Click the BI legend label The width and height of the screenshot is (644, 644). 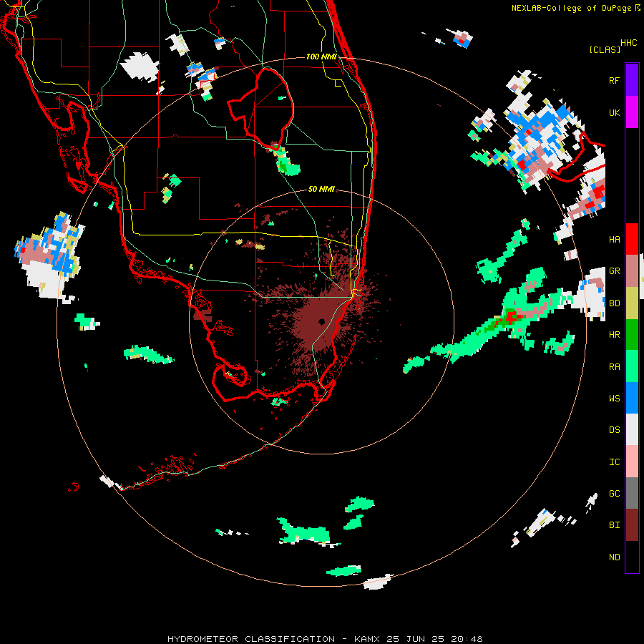(614, 525)
